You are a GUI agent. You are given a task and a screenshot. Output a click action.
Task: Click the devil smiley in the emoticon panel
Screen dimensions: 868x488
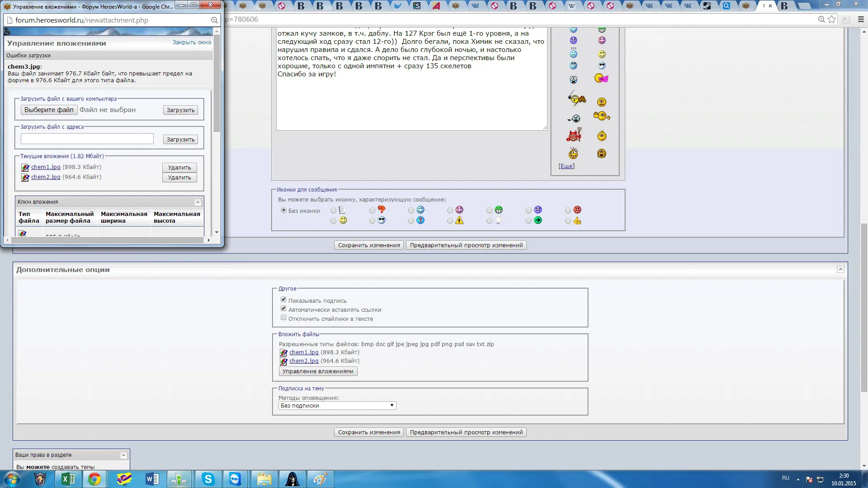[x=574, y=135]
